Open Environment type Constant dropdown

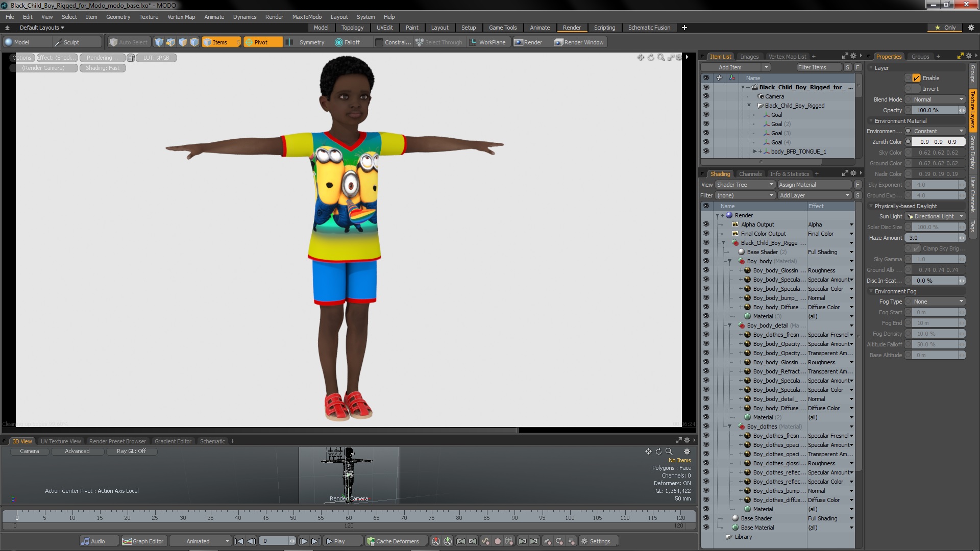point(938,131)
